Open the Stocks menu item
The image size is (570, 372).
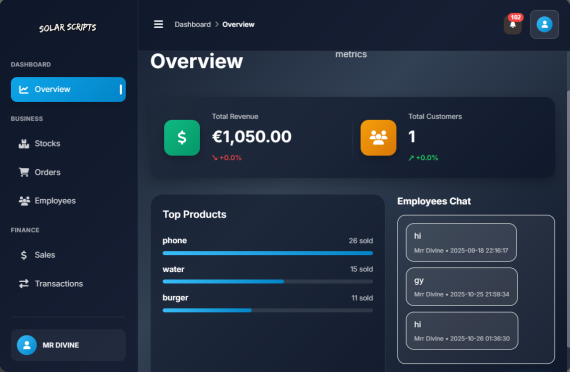point(68,144)
